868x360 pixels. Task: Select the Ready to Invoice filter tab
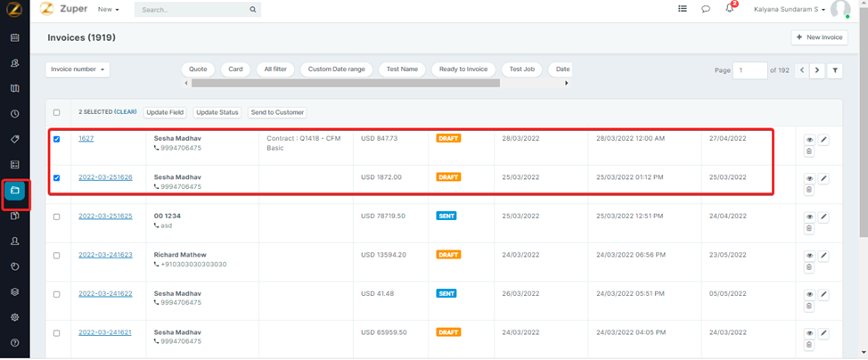point(463,69)
